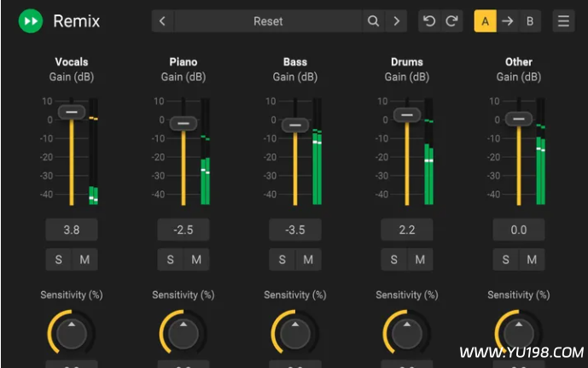Solo the Vocals stem
The height and width of the screenshot is (368, 588).
click(59, 260)
